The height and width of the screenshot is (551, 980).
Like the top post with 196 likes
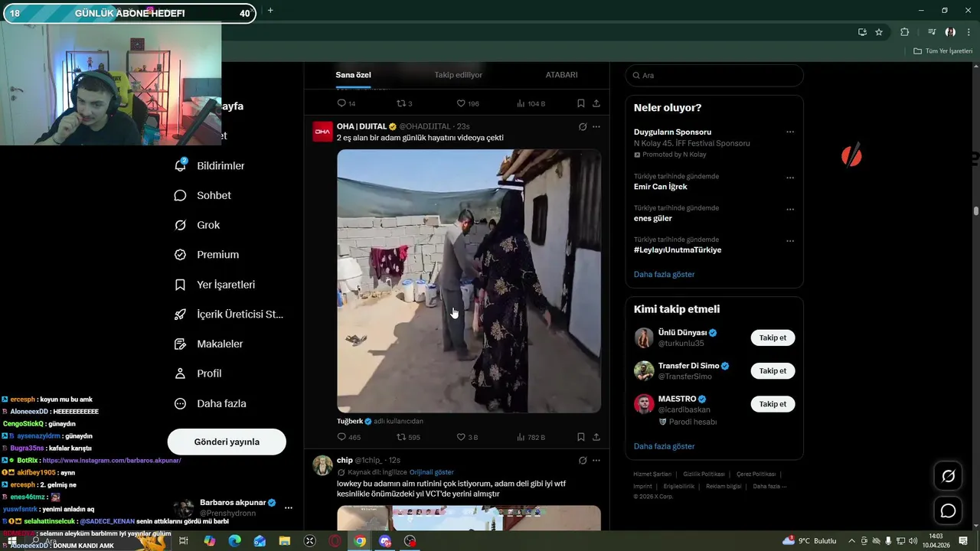coord(468,103)
